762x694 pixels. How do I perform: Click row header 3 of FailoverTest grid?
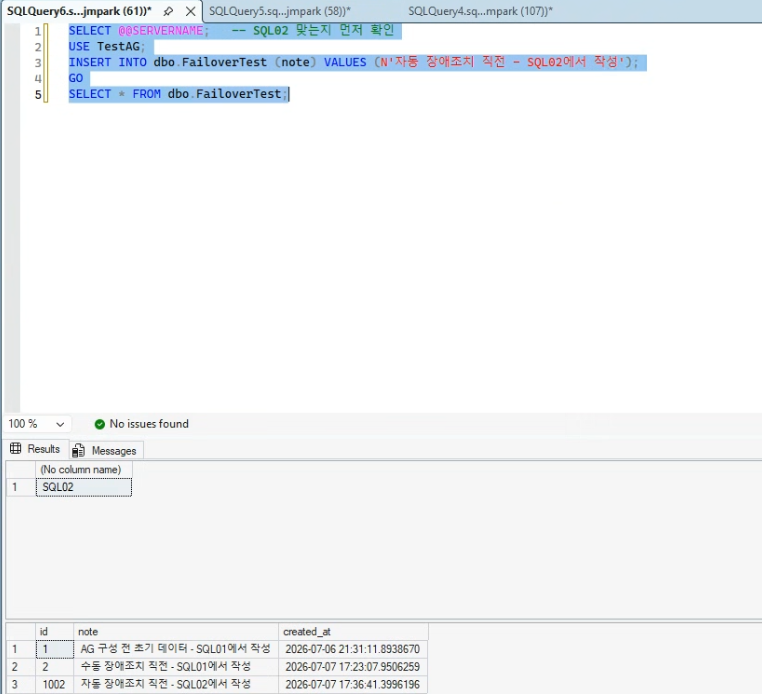click(21, 684)
